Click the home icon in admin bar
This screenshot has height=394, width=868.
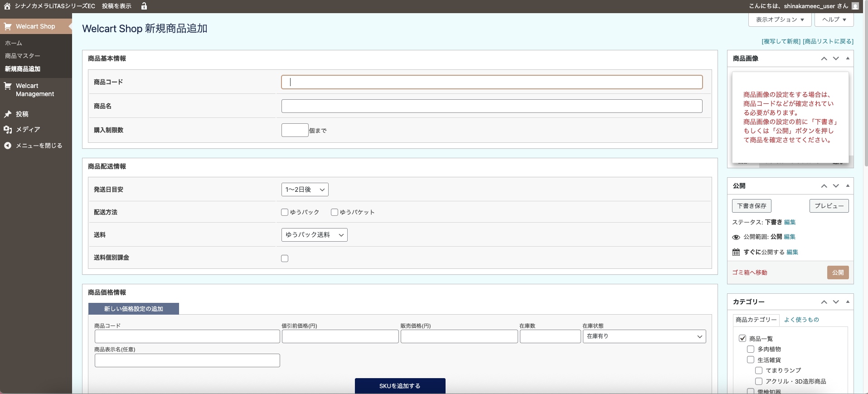[7, 6]
